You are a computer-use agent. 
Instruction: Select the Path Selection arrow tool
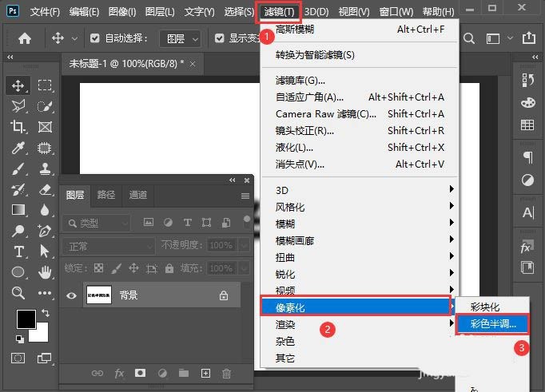click(45, 251)
